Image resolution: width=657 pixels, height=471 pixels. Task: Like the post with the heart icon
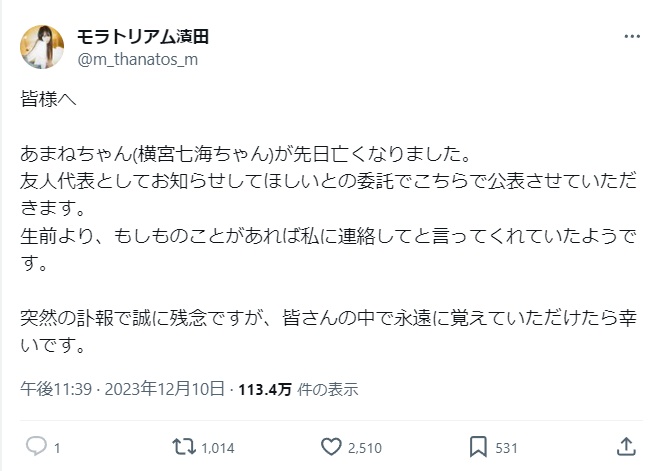tap(333, 446)
